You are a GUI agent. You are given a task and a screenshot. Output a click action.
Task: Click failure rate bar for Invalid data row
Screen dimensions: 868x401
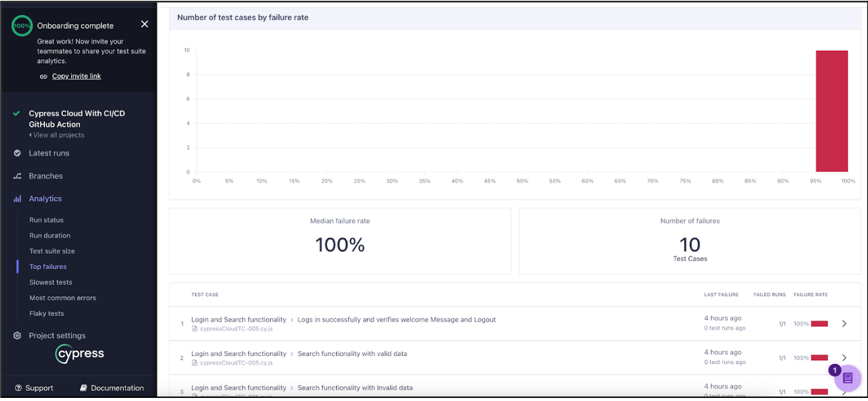[x=819, y=392]
